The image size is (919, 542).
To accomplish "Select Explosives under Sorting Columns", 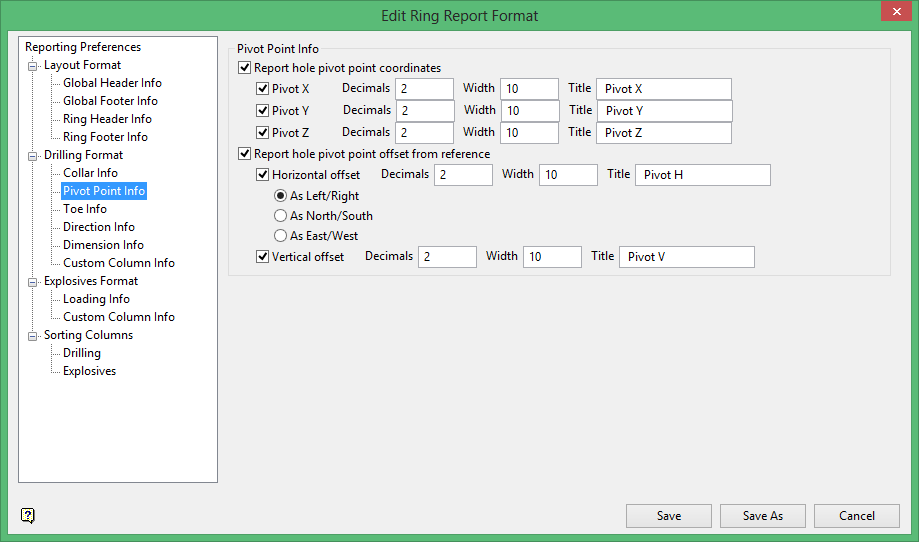I will 89,371.
